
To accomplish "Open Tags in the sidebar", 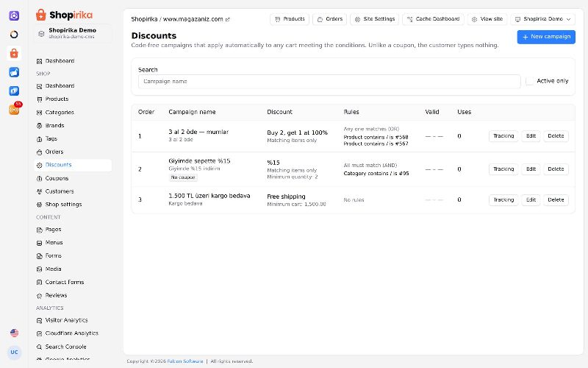I will (73, 138).
